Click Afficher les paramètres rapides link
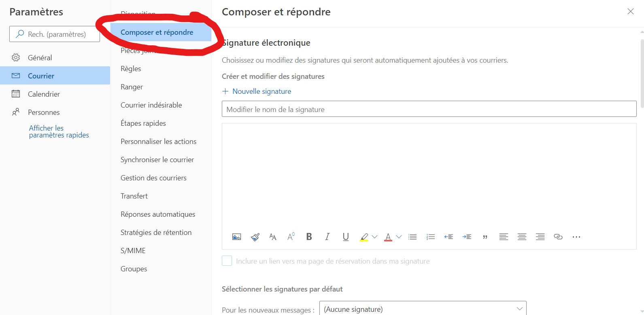This screenshot has height=315, width=644. pyautogui.click(x=59, y=131)
